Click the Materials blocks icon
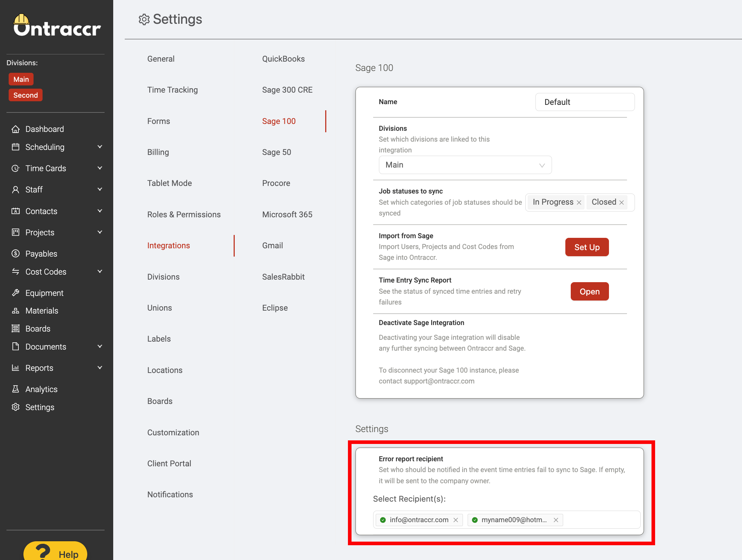This screenshot has width=742, height=560. coord(16,311)
